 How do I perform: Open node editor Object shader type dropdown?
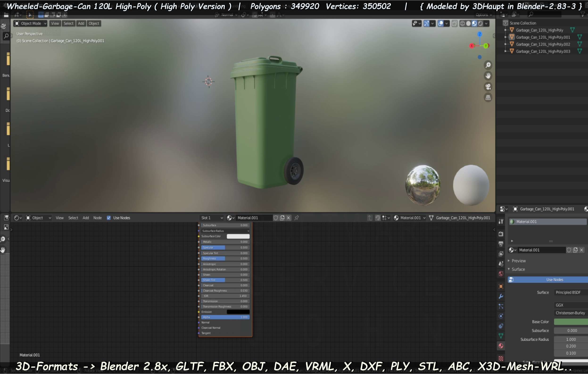38,218
